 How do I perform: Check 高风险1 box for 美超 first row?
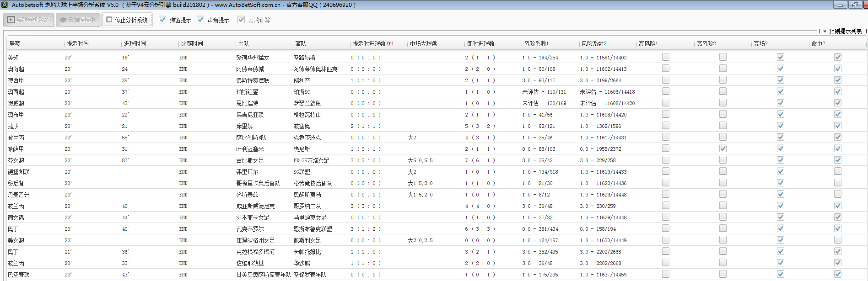pos(666,57)
